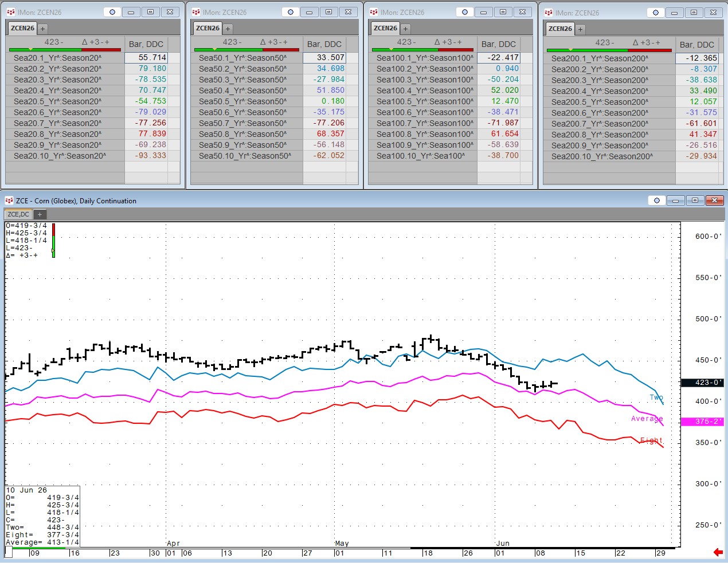Click row Sea200.6_Yr^:Season200^
This screenshot has width=728, height=563.
point(610,113)
